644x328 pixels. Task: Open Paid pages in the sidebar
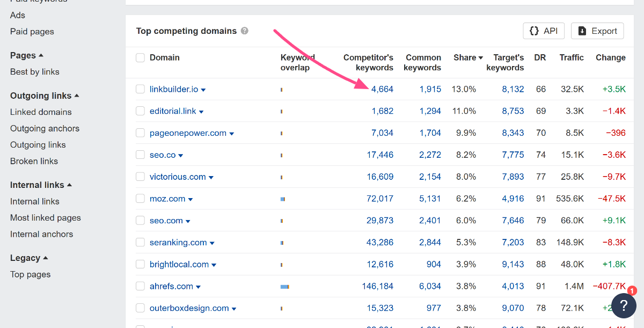tap(32, 32)
